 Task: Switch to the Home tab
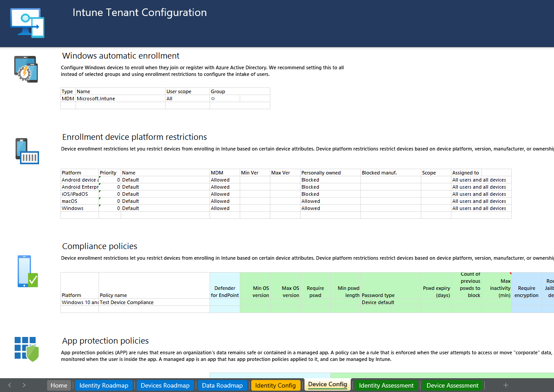(59, 385)
